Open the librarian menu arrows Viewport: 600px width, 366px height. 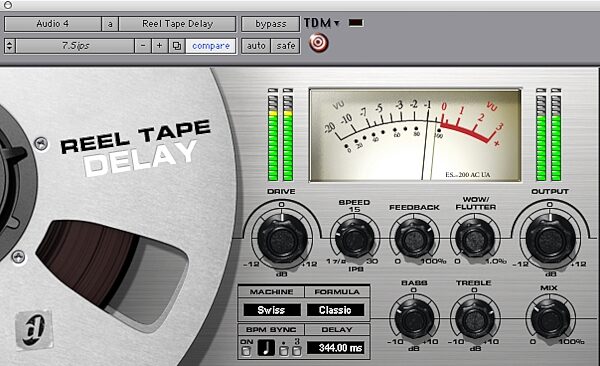click(10, 46)
